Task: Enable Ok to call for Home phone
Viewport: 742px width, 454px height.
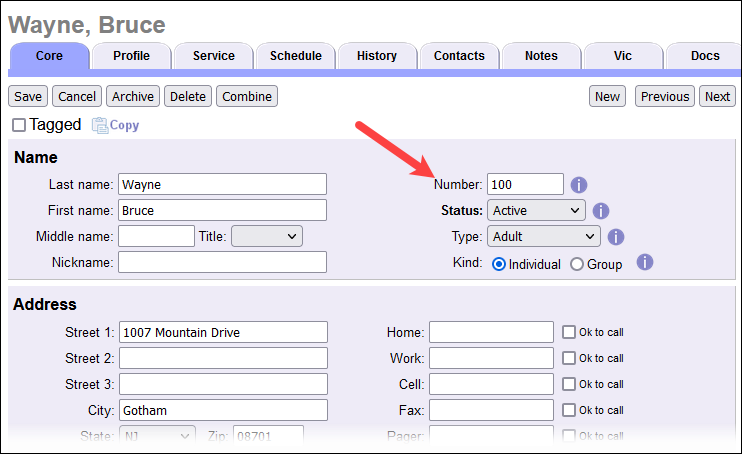Action: [x=569, y=332]
